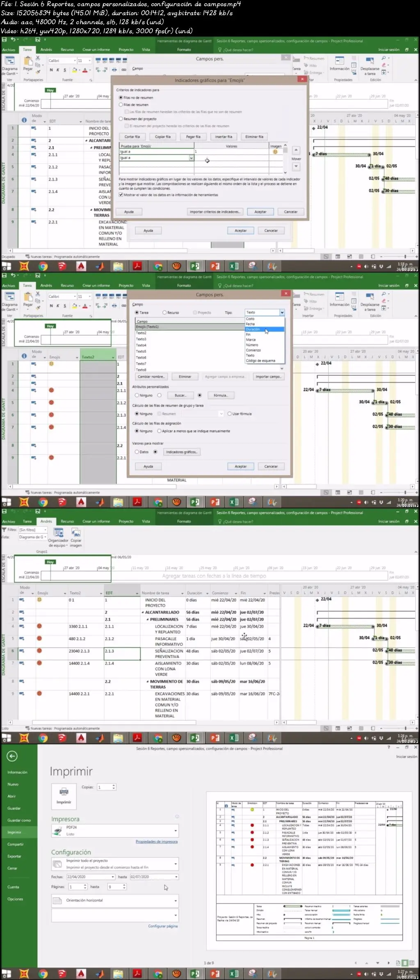Click Diagrama de Gantt icon in the first frame
Viewport: 420px width, 980px height.
click(x=9, y=61)
